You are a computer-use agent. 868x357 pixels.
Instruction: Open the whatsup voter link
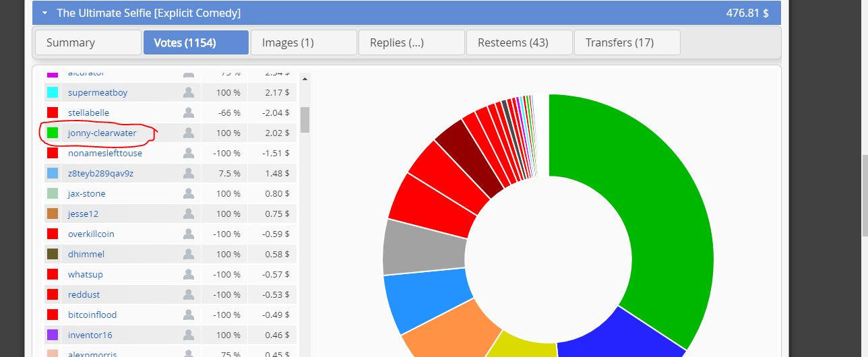[x=86, y=274]
